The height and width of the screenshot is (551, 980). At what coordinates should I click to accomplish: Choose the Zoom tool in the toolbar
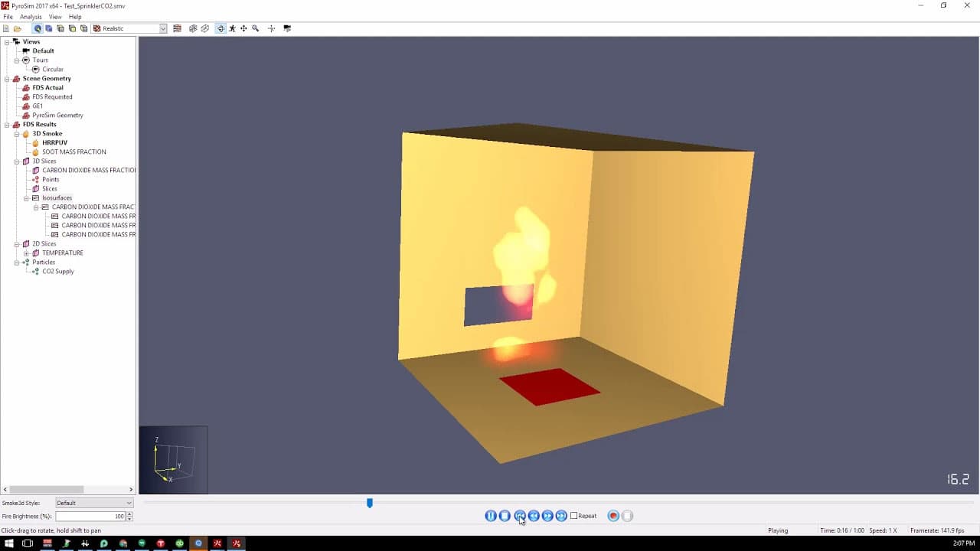[255, 28]
